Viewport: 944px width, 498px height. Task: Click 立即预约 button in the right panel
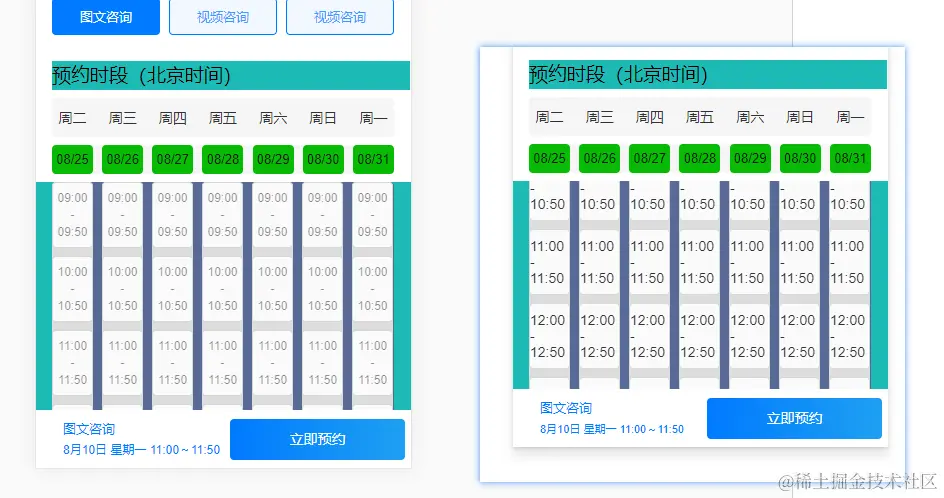click(795, 419)
